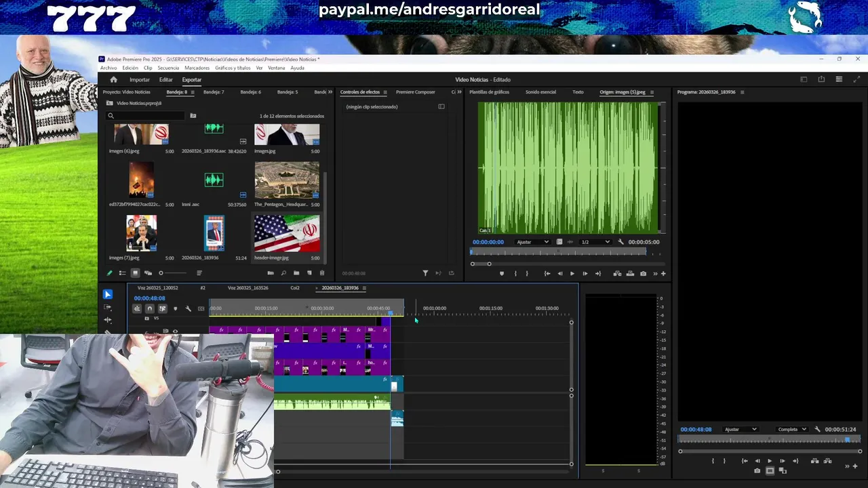868x488 pixels.
Task: Open Program monitor Completa resolution dropdown
Action: pos(792,429)
